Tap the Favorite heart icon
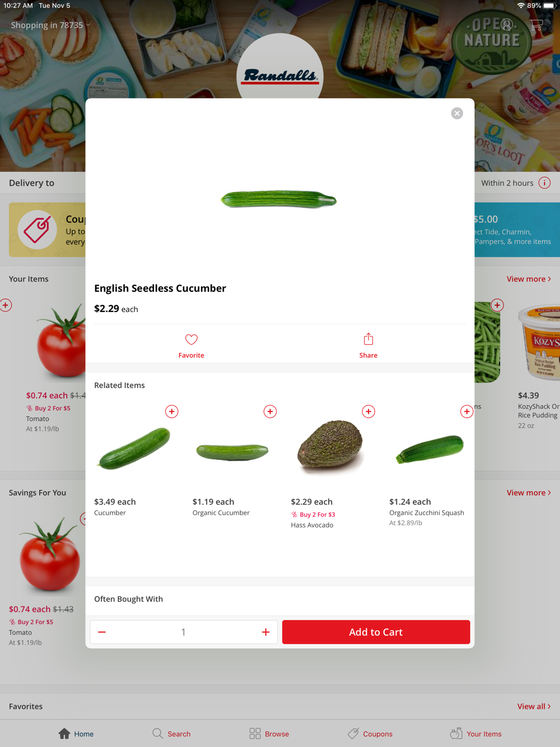560x747 pixels. [191, 339]
